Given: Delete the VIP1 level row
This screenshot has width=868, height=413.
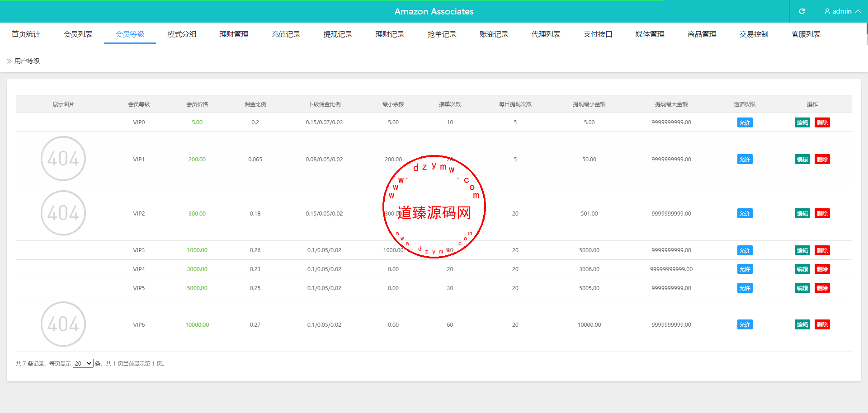Looking at the screenshot, I should tap(822, 159).
